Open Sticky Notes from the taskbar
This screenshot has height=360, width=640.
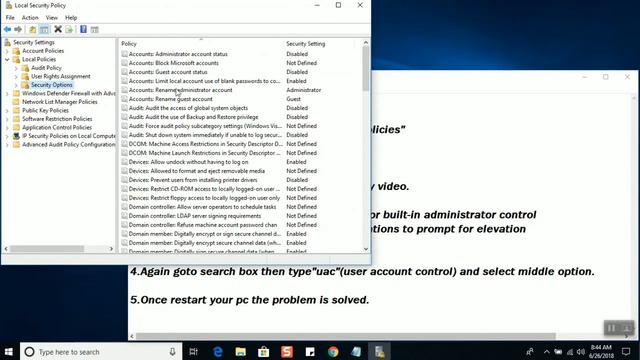tap(310, 351)
